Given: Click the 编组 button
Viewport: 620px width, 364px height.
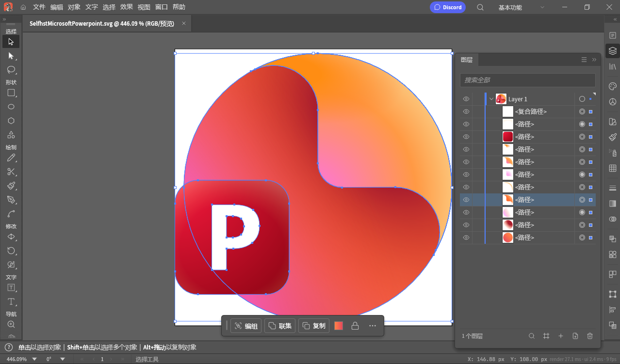Looking at the screenshot, I should (246, 326).
